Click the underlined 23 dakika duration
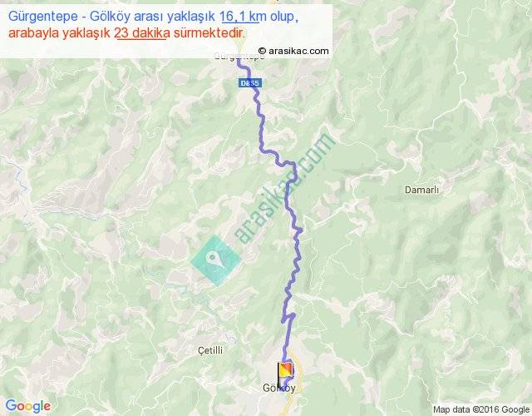This screenshot has width=532, height=416. (x=142, y=33)
